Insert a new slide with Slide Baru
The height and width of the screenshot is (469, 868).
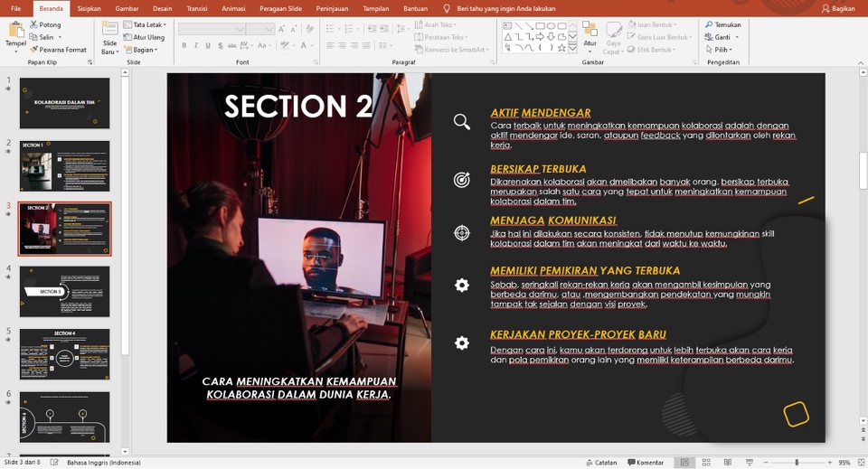pyautogui.click(x=109, y=38)
